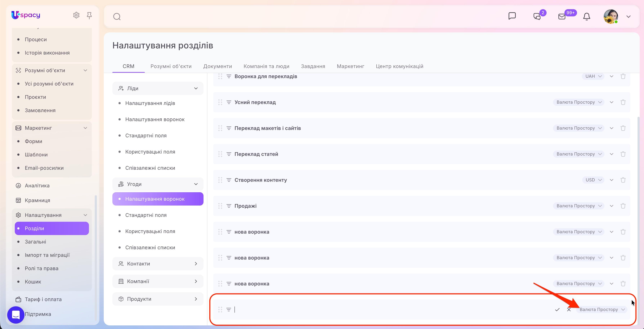Open the mail icon with 99+ badge

coord(562,17)
